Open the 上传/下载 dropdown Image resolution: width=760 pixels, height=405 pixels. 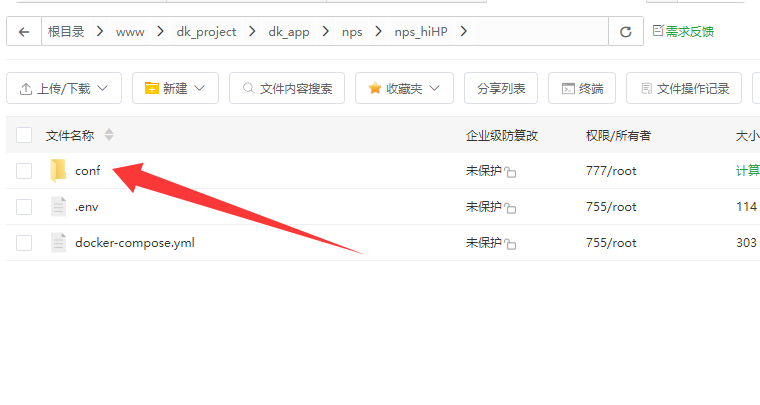click(64, 88)
